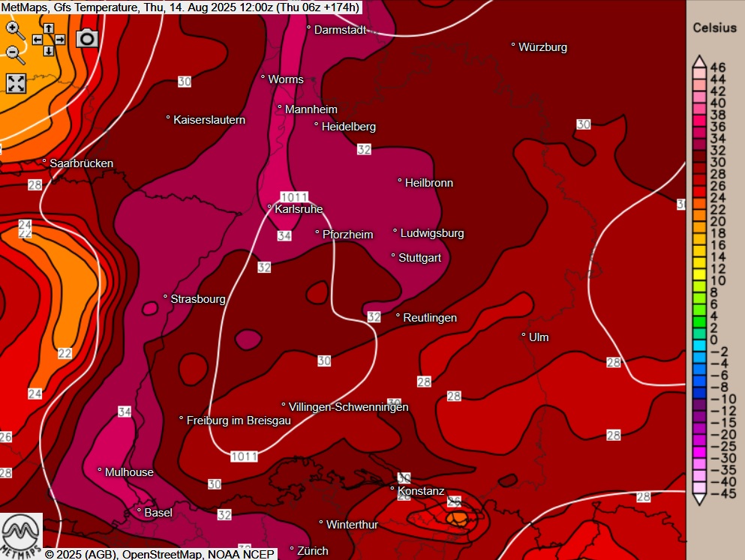This screenshot has width=745, height=560.
Task: Pan the map up with arrow
Action: pos(49,28)
